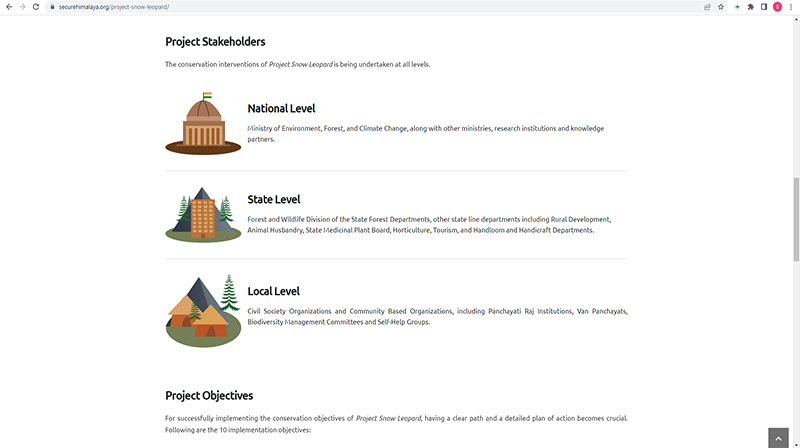Click the Local Level heading
This screenshot has height=448, width=800.
pos(273,291)
